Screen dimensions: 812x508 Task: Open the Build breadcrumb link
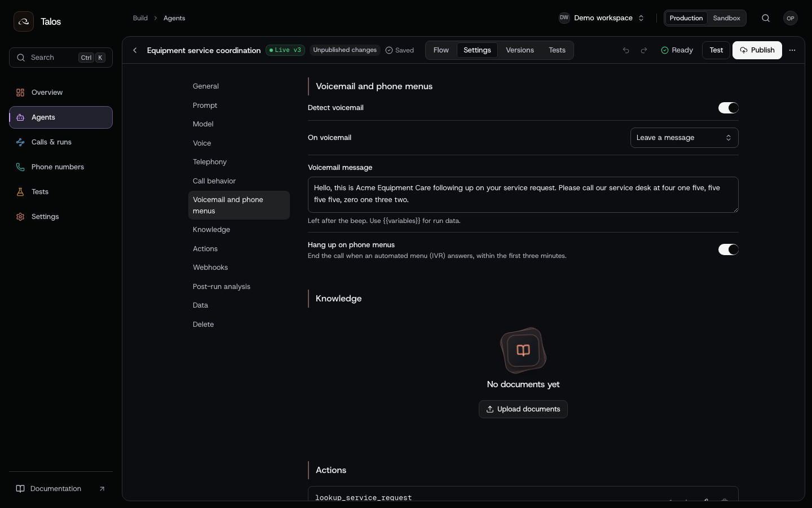(x=140, y=18)
